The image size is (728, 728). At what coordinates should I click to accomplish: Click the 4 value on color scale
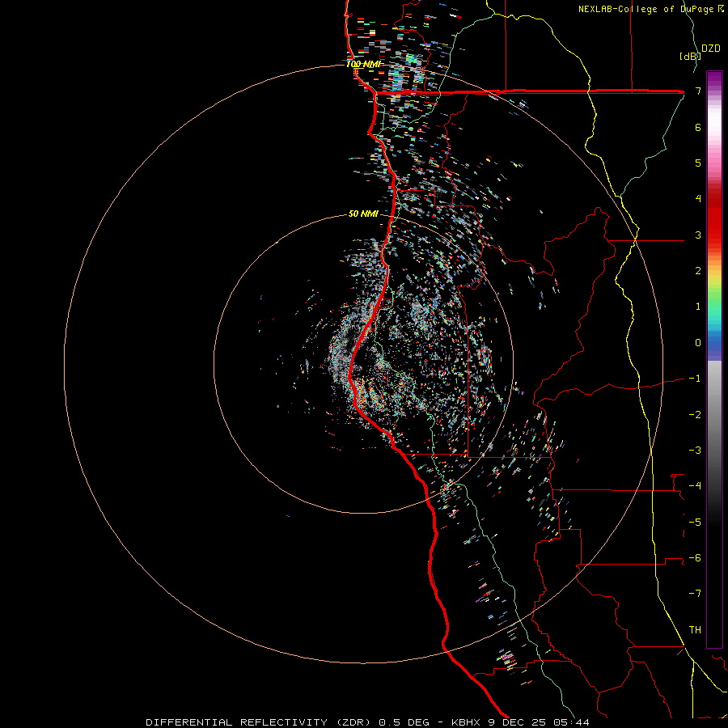pos(698,199)
